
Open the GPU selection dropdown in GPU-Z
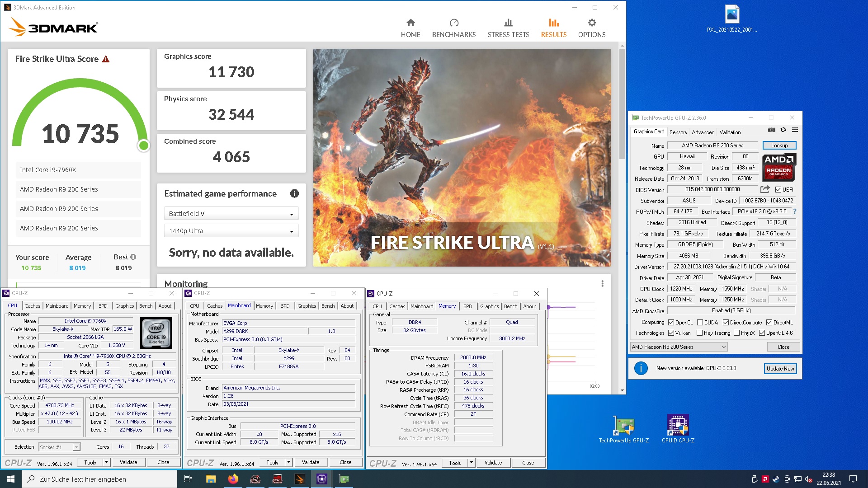point(679,347)
